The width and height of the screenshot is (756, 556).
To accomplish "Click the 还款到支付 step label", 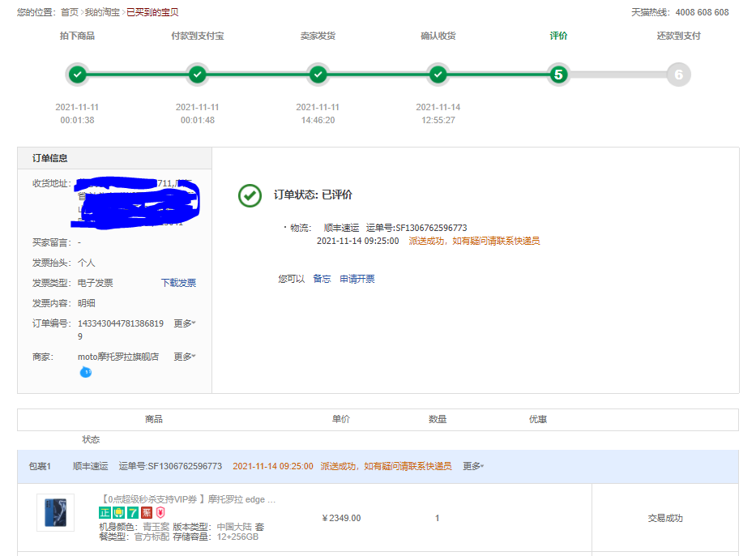I will (x=678, y=36).
